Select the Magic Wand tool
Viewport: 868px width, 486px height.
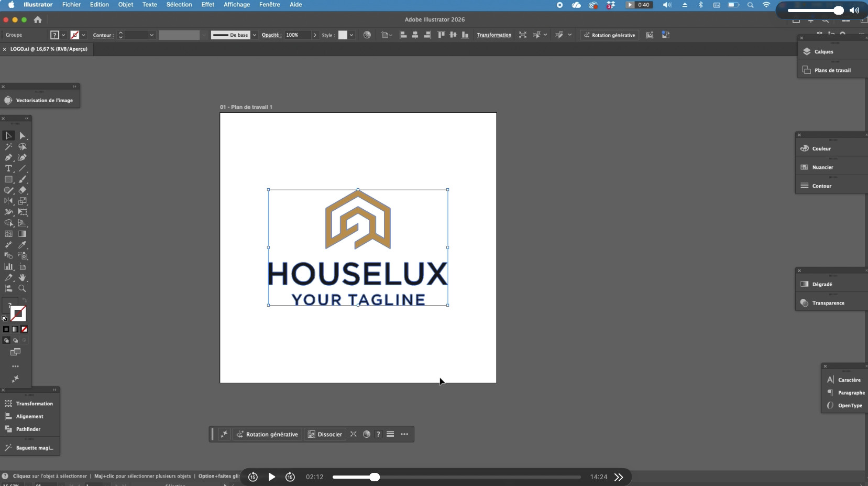point(8,147)
